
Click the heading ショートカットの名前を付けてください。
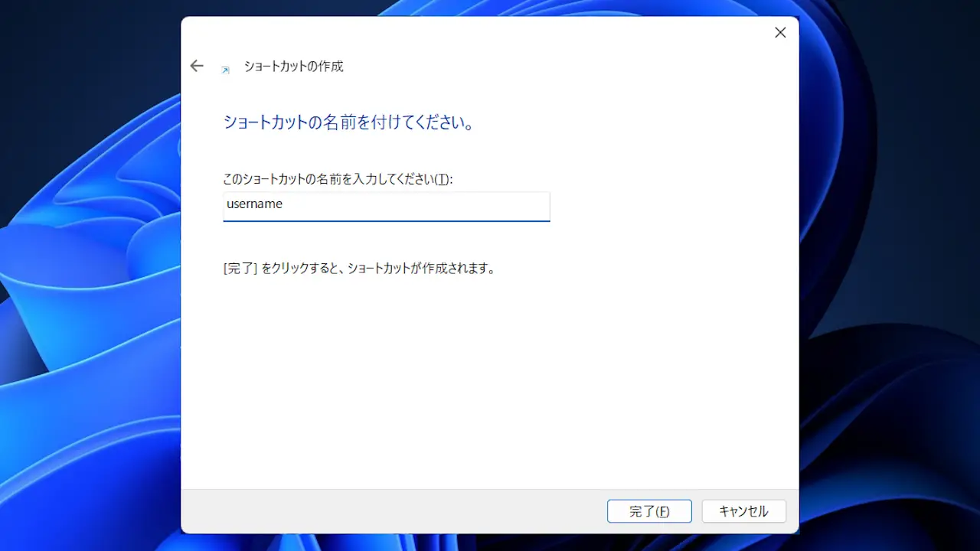(348, 122)
